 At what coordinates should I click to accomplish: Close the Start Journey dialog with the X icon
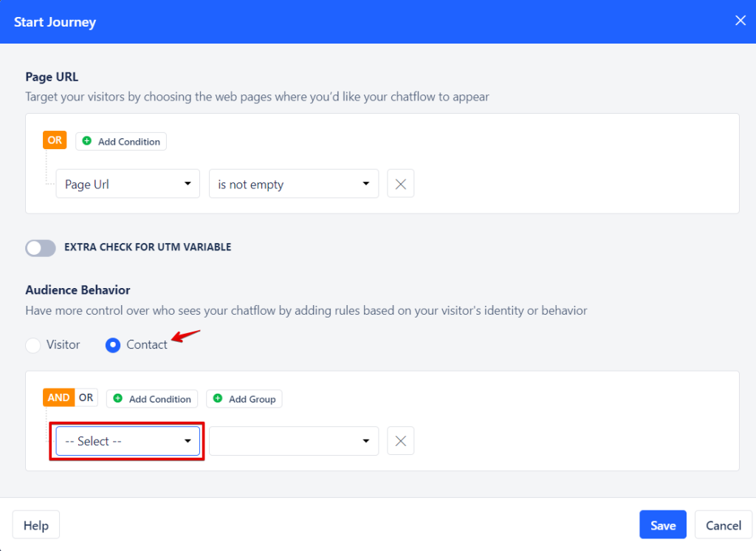click(x=740, y=20)
